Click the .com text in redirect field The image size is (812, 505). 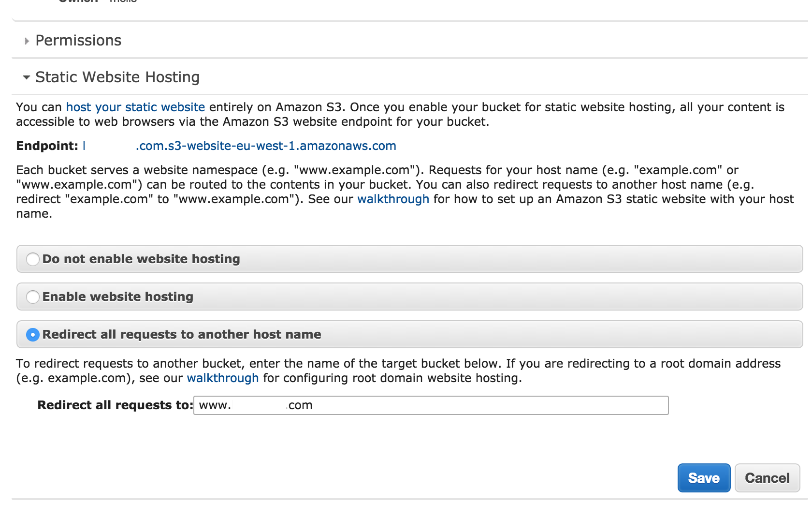click(x=300, y=406)
